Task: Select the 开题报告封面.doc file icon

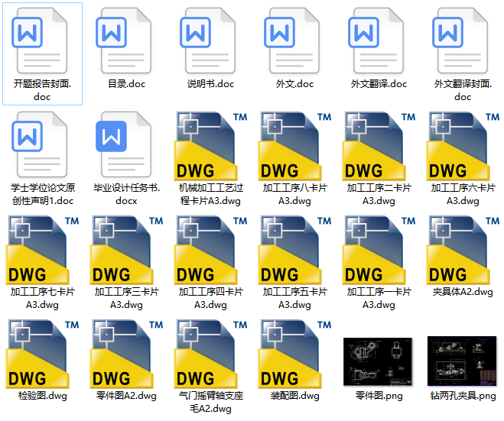Action: click(42, 42)
